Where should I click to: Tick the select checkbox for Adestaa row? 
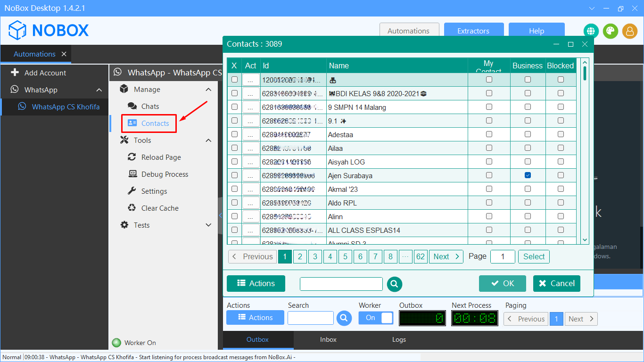click(234, 134)
